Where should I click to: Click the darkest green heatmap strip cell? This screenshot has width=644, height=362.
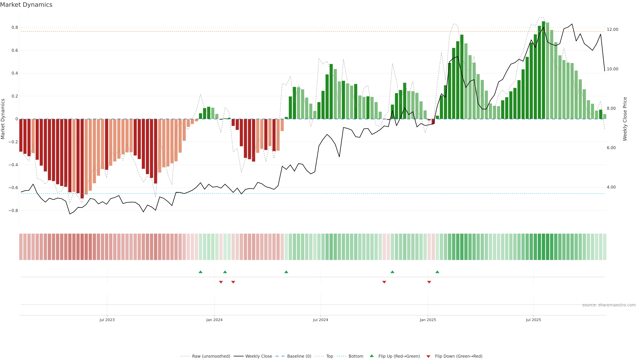tap(543, 247)
